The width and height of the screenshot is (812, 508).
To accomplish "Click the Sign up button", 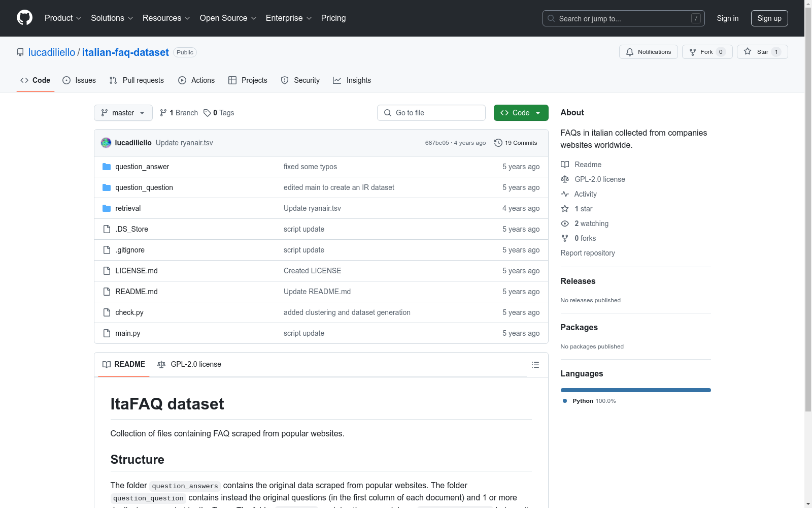I will [769, 18].
